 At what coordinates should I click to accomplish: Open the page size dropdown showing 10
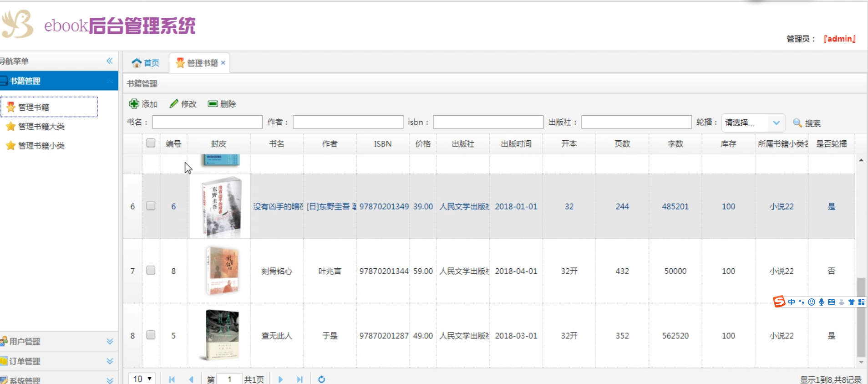(x=142, y=379)
